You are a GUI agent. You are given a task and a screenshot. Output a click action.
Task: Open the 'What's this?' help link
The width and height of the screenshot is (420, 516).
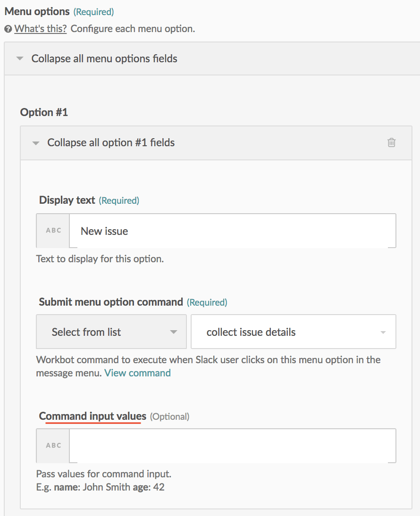40,29
